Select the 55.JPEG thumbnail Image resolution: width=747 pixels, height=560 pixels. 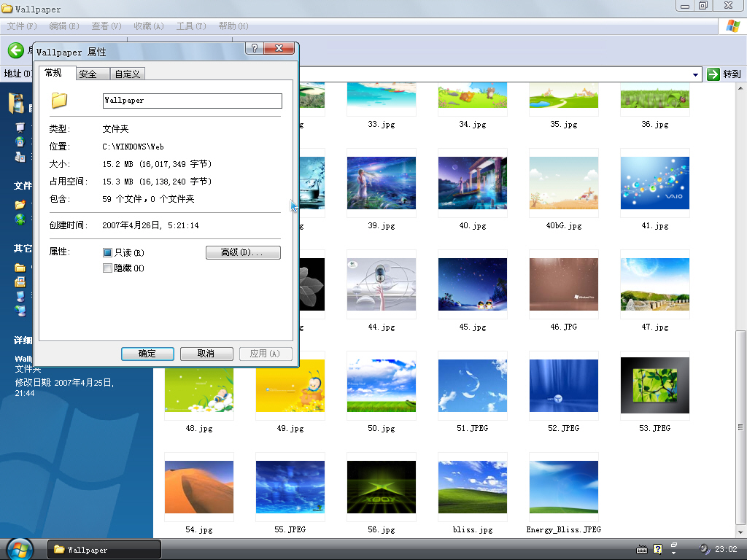pos(290,487)
